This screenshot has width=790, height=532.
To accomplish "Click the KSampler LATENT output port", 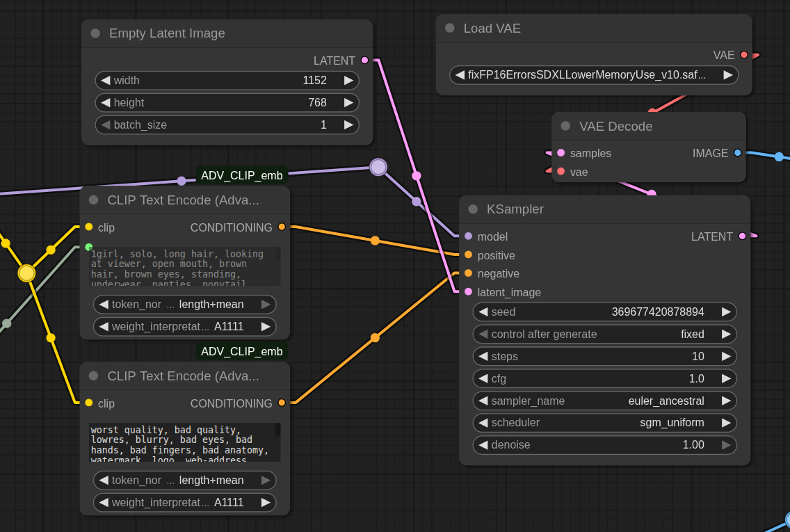I will click(742, 236).
